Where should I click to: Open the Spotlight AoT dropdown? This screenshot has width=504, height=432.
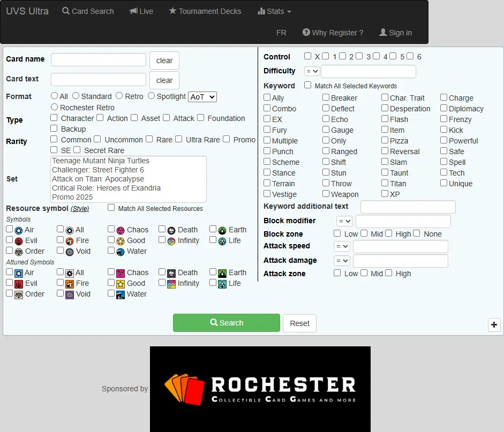[x=202, y=97]
